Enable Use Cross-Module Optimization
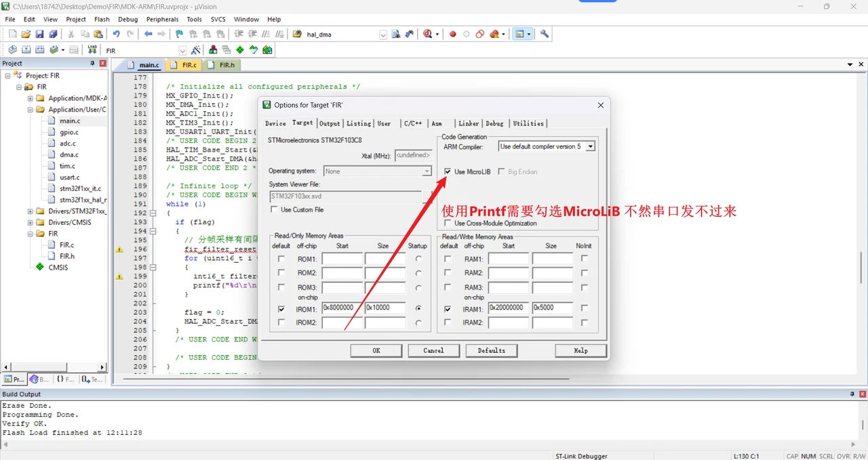Screen dimensions: 868x460 click(x=448, y=223)
